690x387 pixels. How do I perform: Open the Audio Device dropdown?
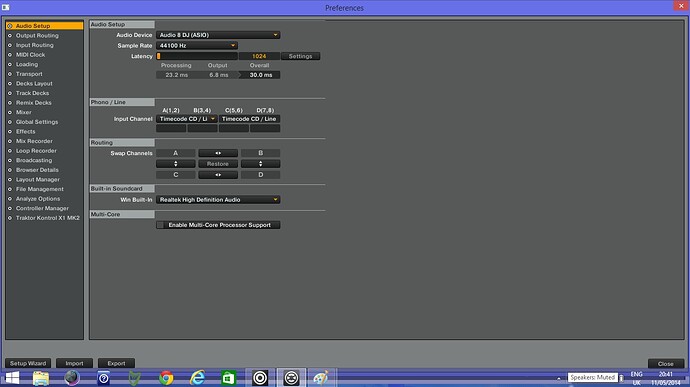pos(218,35)
